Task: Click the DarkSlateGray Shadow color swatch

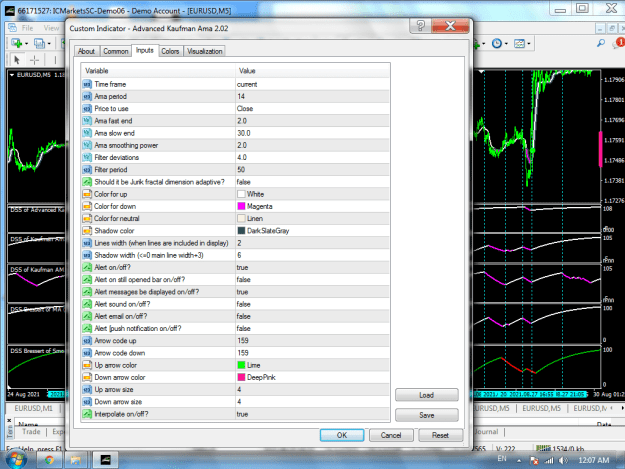Action: (x=241, y=230)
